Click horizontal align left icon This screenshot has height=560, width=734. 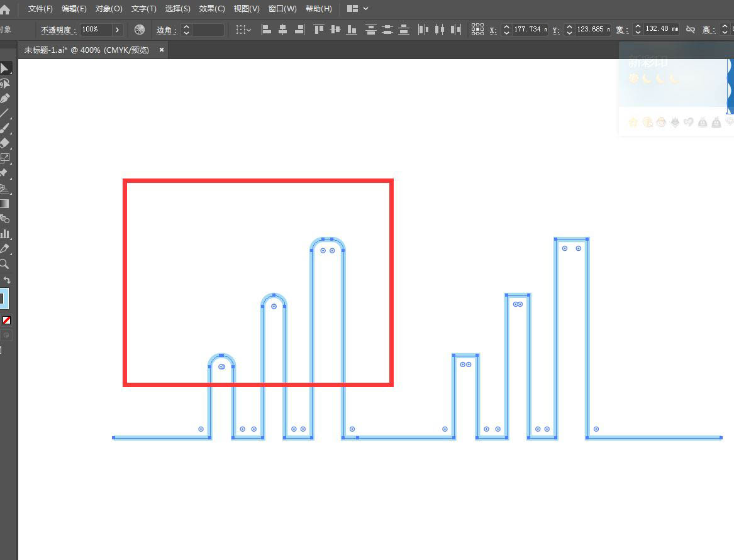pos(266,30)
